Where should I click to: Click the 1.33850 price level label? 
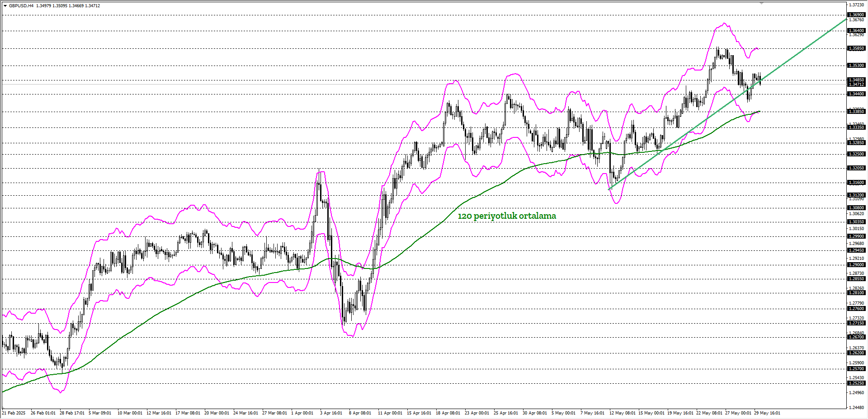(x=856, y=112)
